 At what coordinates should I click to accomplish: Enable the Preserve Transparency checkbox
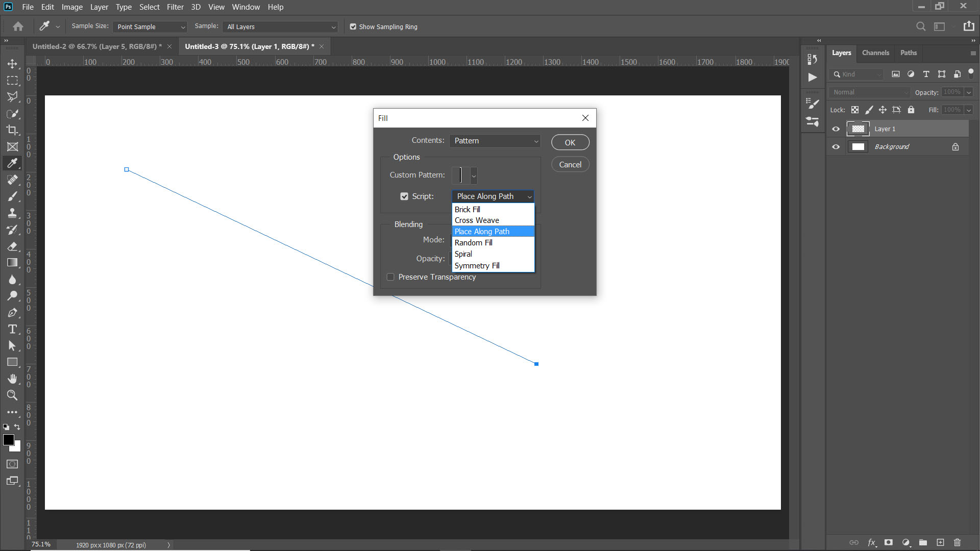pos(391,277)
